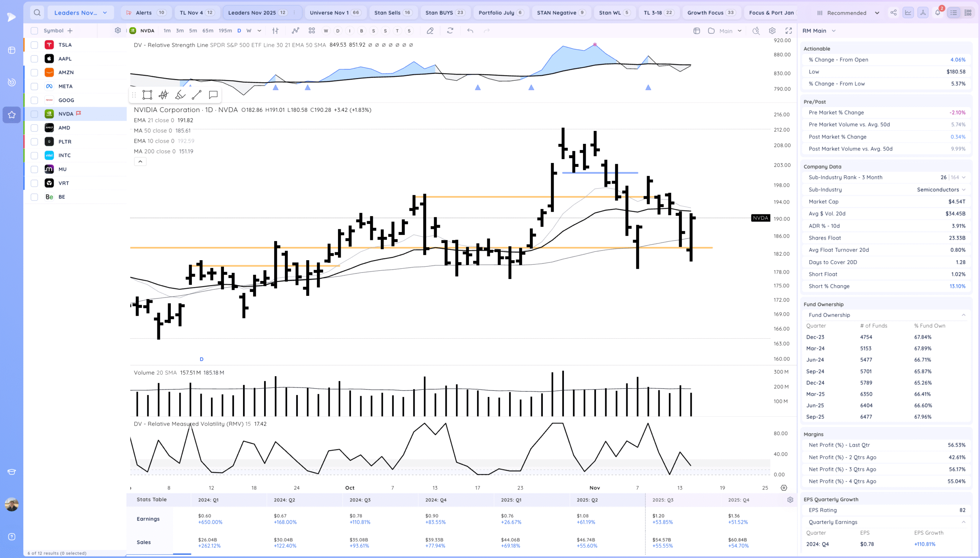
Task: Select the trend line drawing tool
Action: [197, 95]
